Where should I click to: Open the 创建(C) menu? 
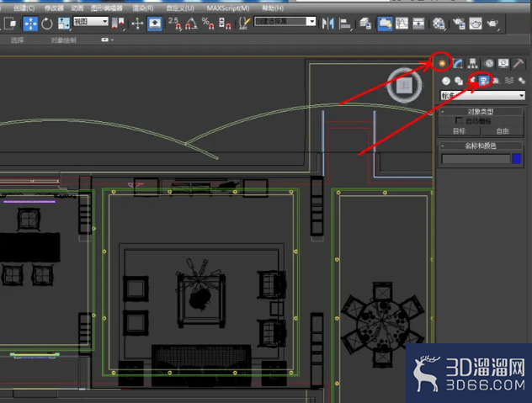pos(24,8)
